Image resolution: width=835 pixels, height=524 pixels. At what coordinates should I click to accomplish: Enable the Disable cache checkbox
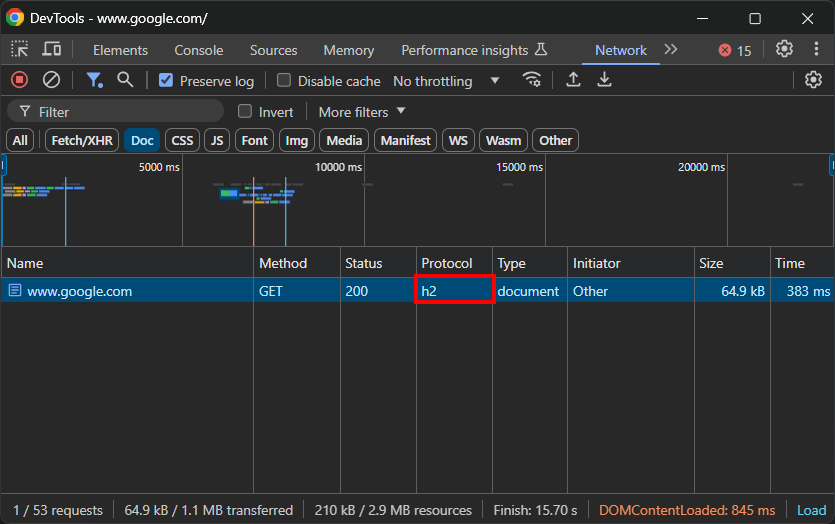[x=284, y=81]
